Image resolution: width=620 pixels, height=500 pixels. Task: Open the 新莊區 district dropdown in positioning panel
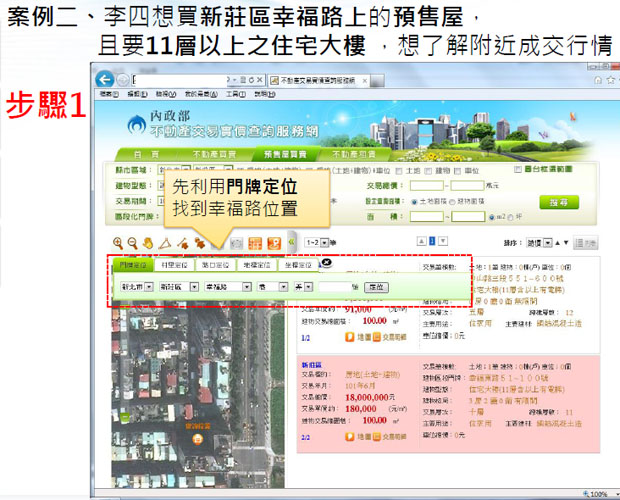178,287
